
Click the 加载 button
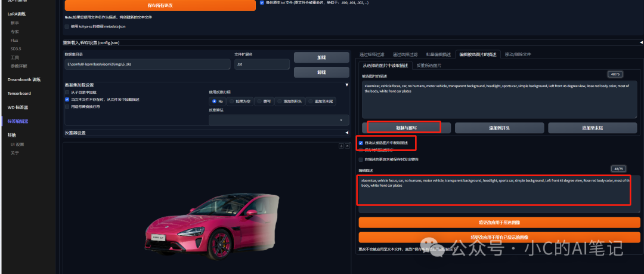(x=321, y=57)
